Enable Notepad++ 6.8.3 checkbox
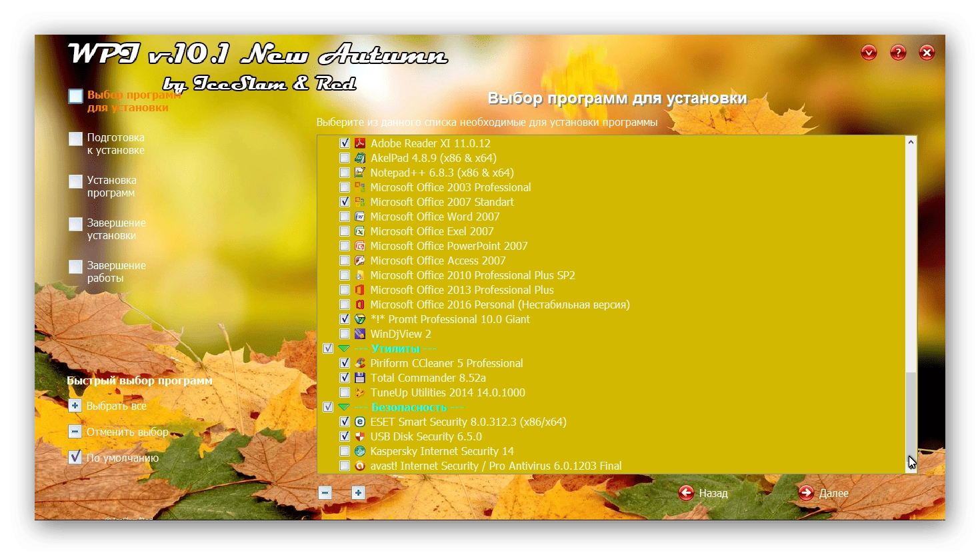This screenshot has width=980, height=555. 345,173
